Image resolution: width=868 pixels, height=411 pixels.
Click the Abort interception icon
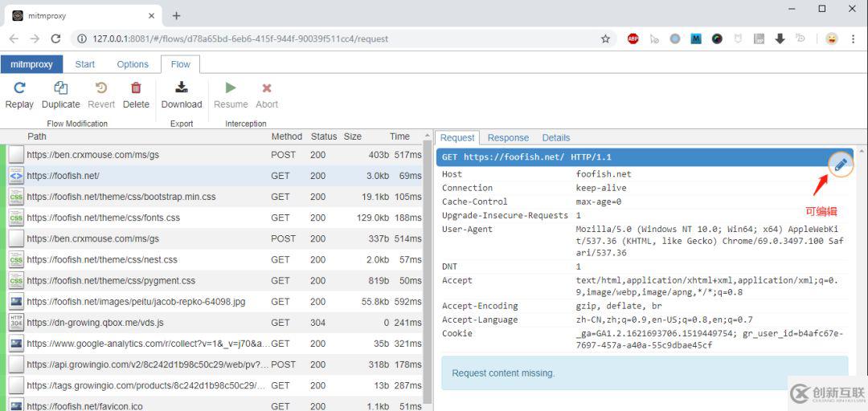click(x=267, y=88)
